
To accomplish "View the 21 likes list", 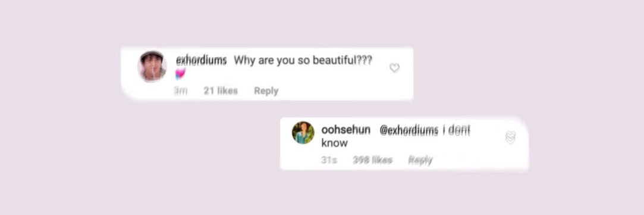I will 221,91.
